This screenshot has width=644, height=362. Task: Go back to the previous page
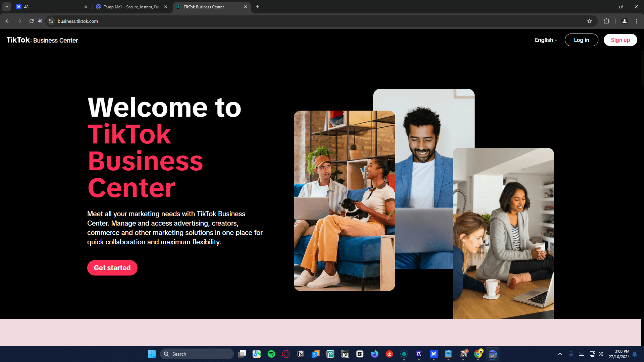click(x=7, y=21)
